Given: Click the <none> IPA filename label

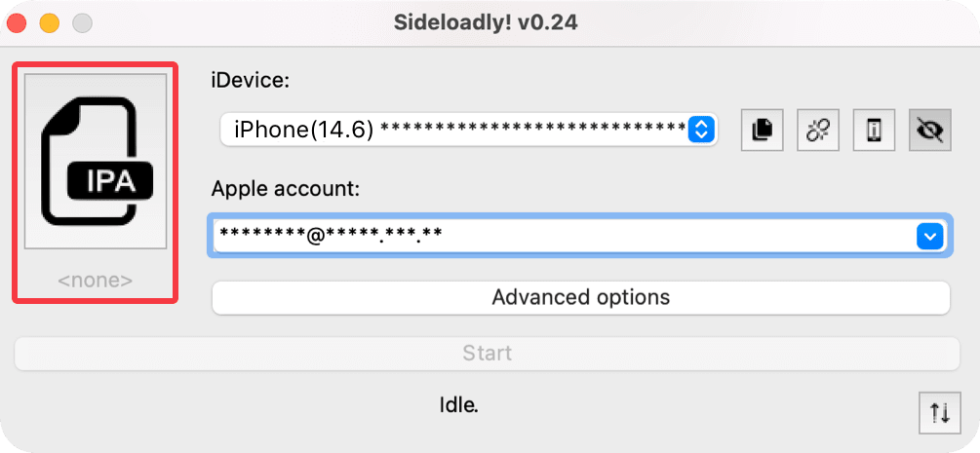Looking at the screenshot, I should [95, 281].
